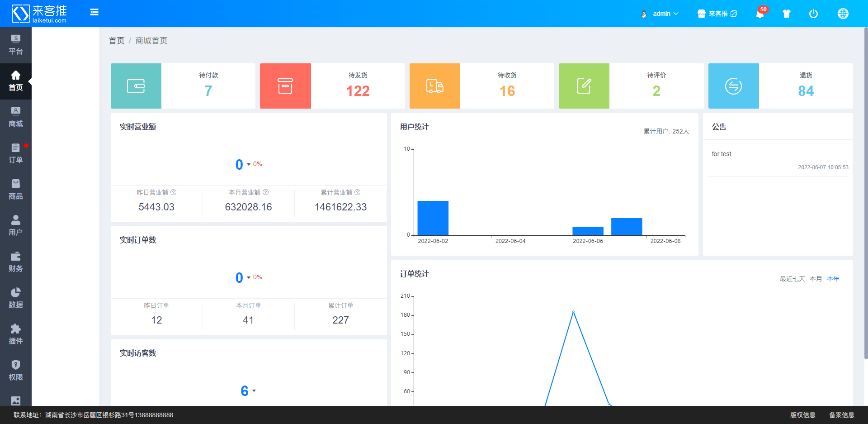This screenshot has width=868, height=424.
Task: Click the 首页 breadcrumb link
Action: [x=117, y=41]
